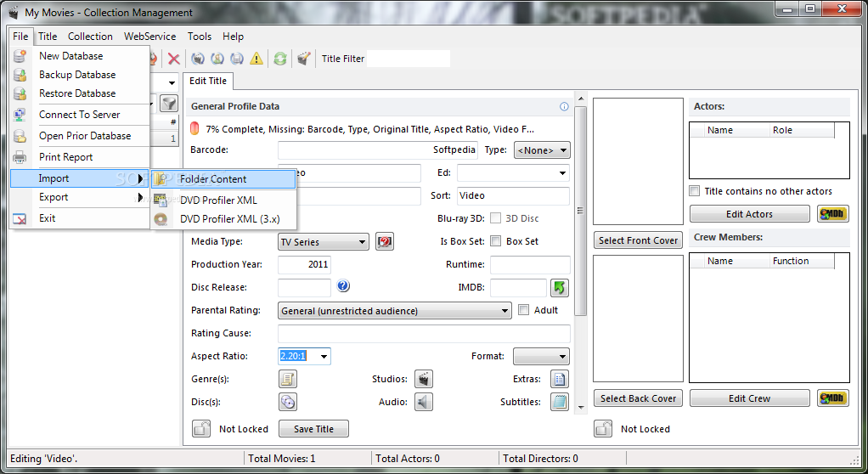This screenshot has width=868, height=474.
Task: Open the Subtitles notepad icon
Action: pos(560,402)
